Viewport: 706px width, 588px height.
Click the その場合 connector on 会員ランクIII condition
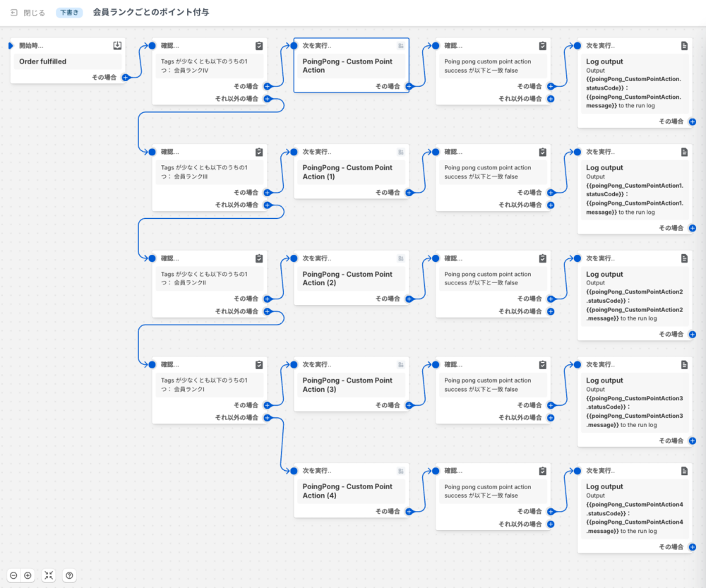[268, 193]
